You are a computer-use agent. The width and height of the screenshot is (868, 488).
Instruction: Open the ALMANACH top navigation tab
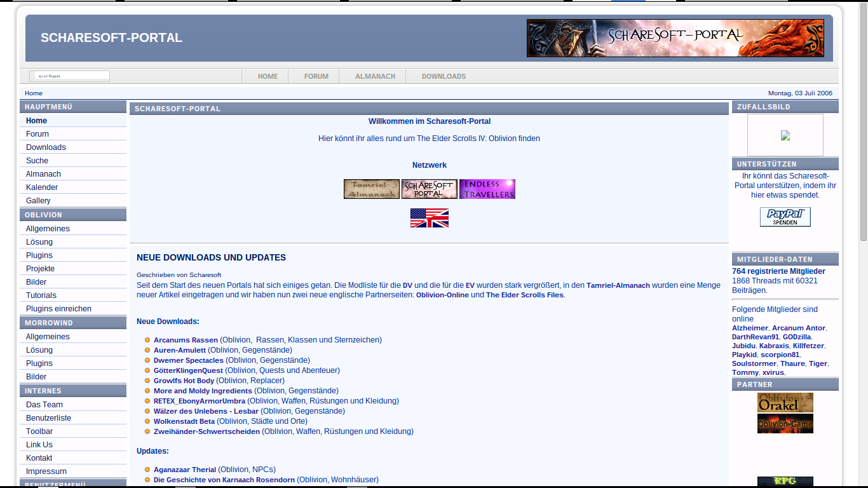click(375, 76)
